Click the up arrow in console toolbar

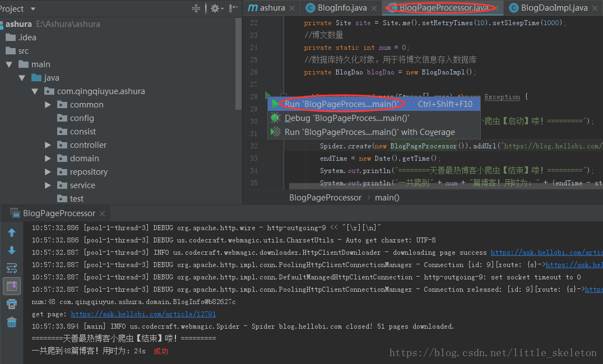pos(12,232)
